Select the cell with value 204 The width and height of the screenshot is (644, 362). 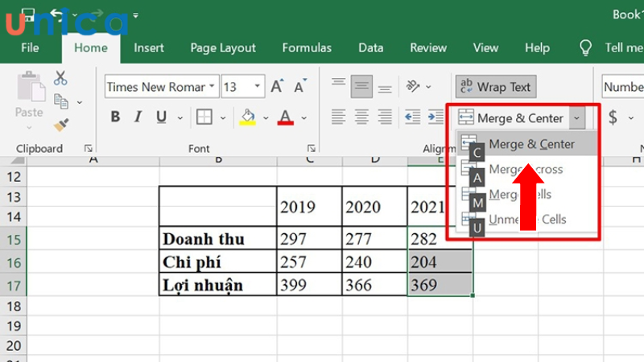440,261
